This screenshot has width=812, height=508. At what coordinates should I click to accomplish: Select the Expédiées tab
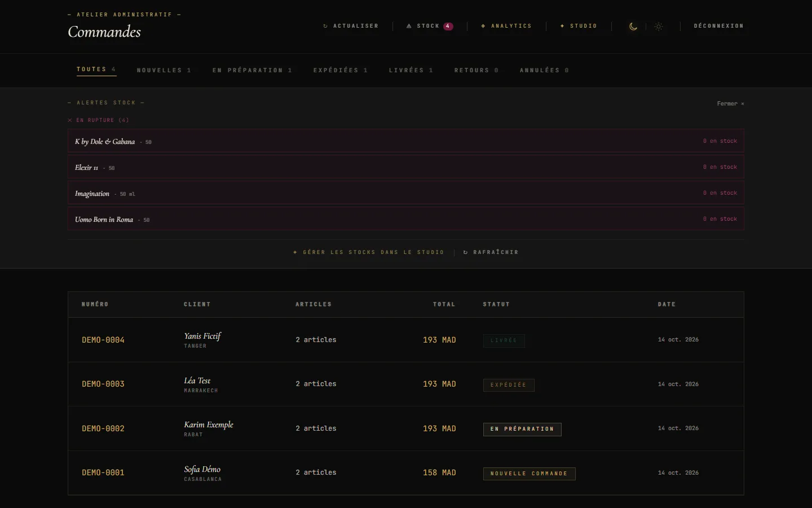(341, 71)
